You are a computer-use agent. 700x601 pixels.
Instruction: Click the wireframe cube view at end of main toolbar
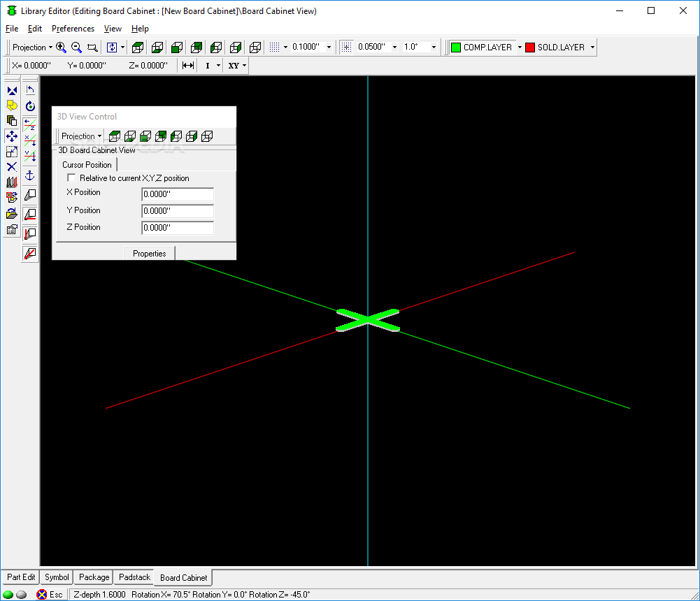coord(255,48)
